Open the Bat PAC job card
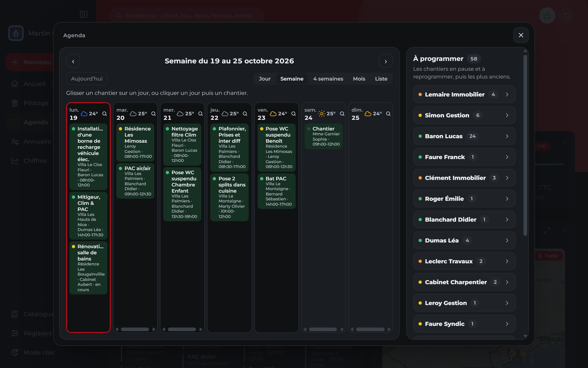 (x=276, y=191)
